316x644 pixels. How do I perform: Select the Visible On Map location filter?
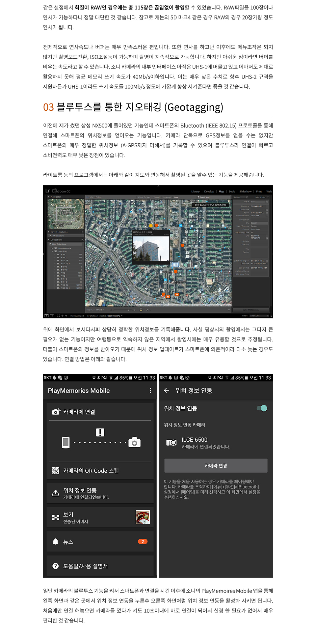point(144,197)
